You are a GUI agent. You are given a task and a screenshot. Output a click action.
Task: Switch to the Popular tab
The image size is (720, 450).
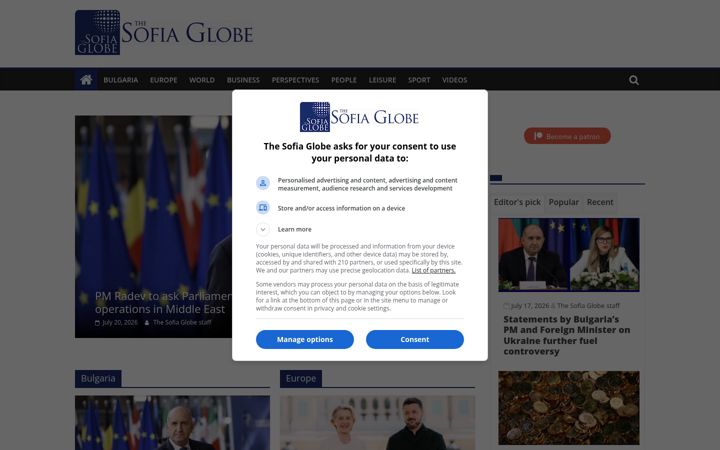(563, 202)
